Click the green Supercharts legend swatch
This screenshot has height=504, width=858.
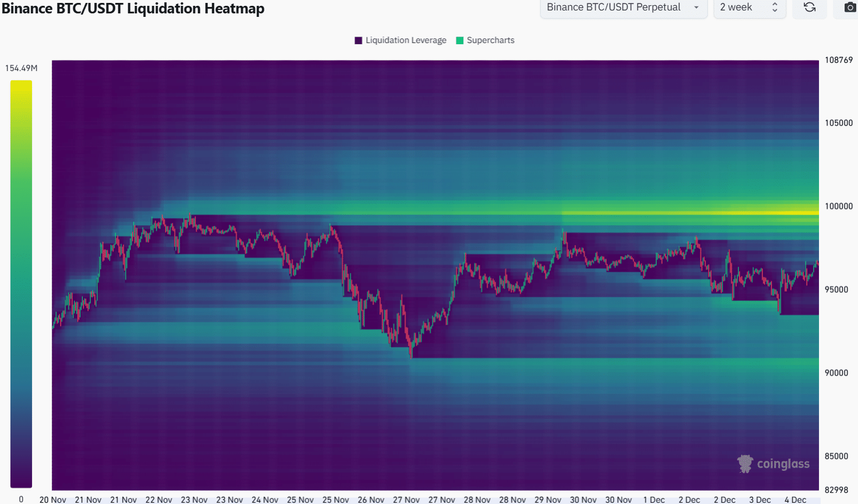click(460, 40)
